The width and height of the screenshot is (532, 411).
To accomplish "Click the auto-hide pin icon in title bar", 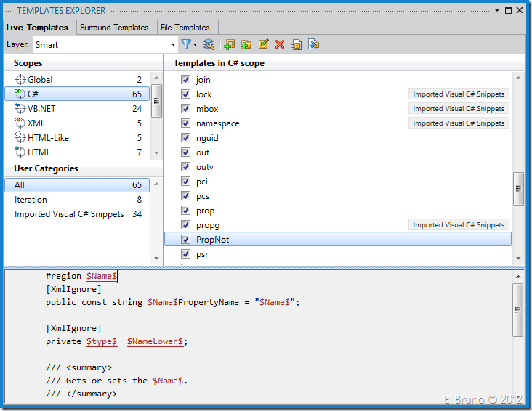I will click(507, 10).
